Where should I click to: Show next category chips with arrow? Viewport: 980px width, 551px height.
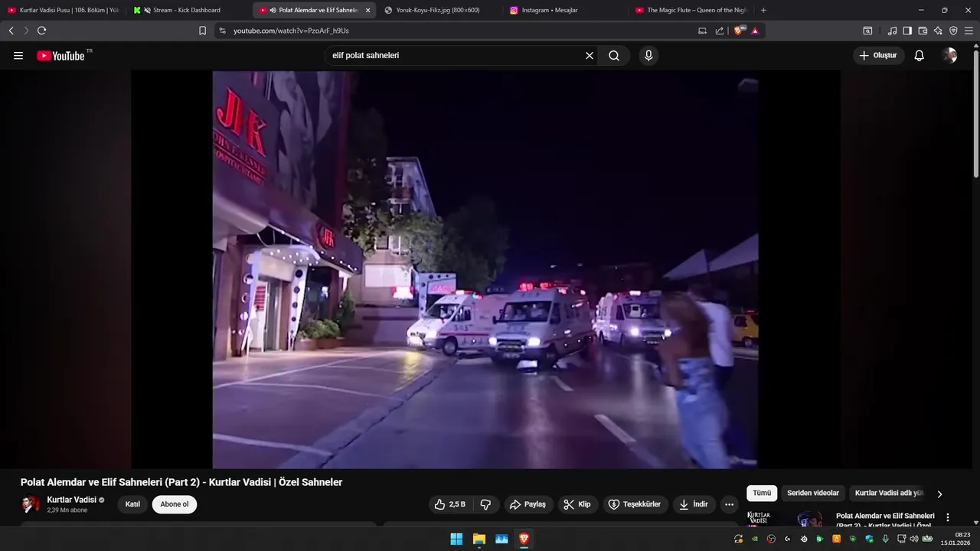coord(939,494)
